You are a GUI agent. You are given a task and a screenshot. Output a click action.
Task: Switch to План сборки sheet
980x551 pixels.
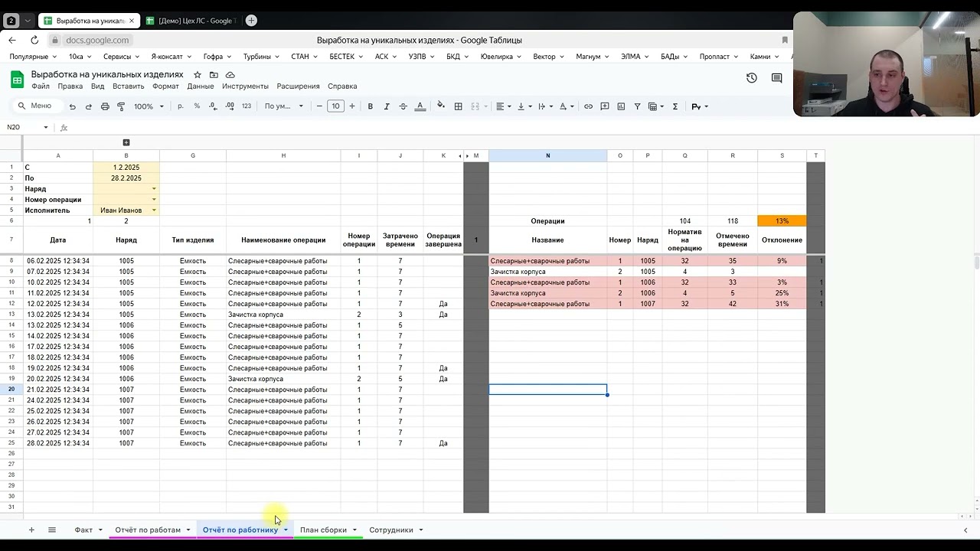tap(323, 530)
